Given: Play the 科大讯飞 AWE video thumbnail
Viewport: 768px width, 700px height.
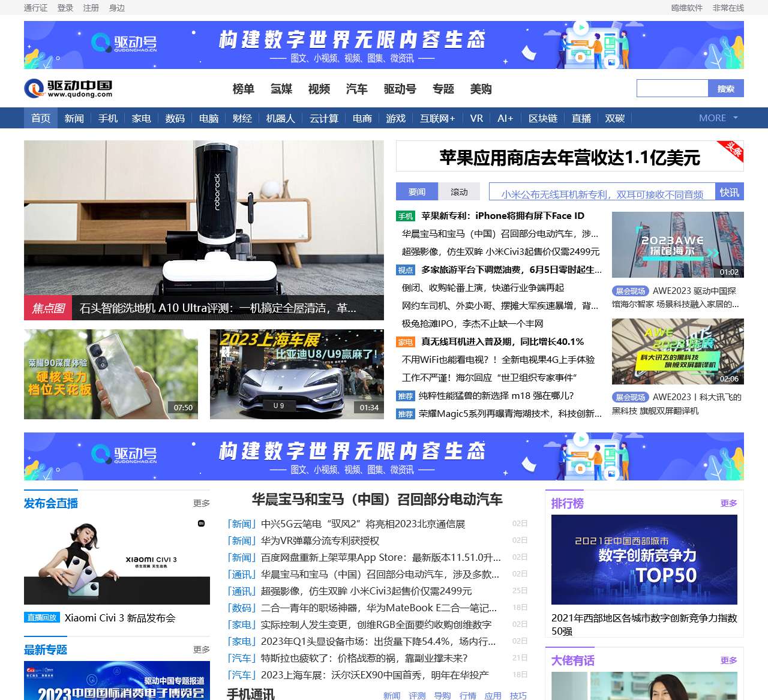Looking at the screenshot, I should click(678, 351).
